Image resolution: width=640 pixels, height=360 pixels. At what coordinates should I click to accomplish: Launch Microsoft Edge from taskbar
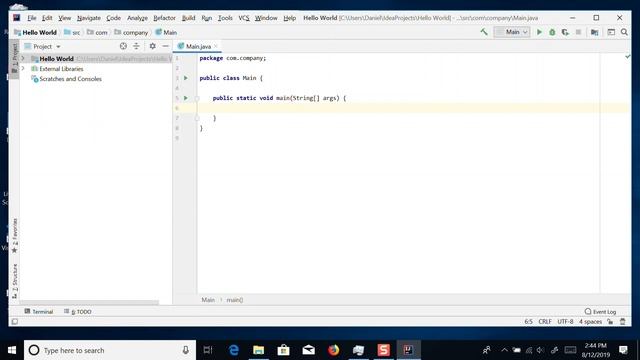(233, 350)
